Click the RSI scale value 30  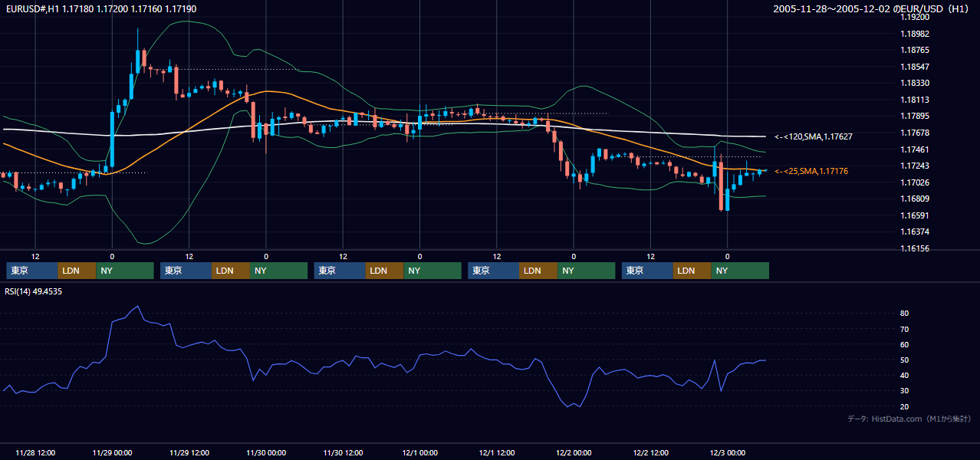click(905, 390)
